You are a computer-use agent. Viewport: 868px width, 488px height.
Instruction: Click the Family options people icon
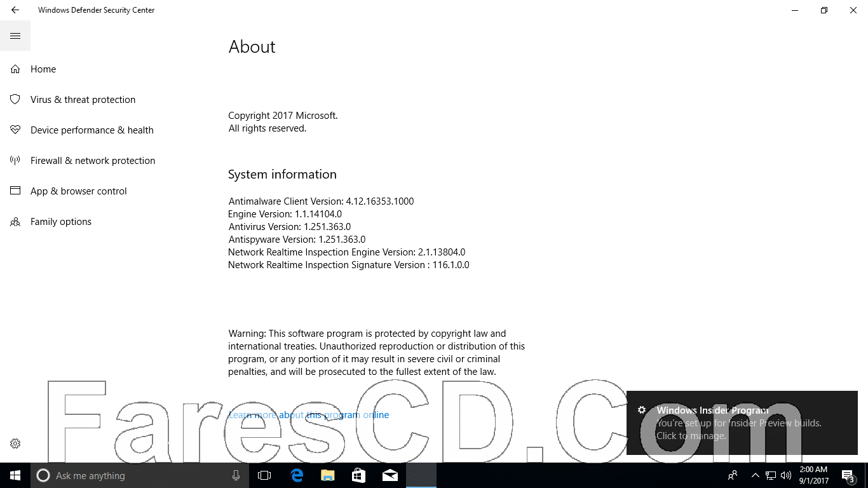click(15, 222)
